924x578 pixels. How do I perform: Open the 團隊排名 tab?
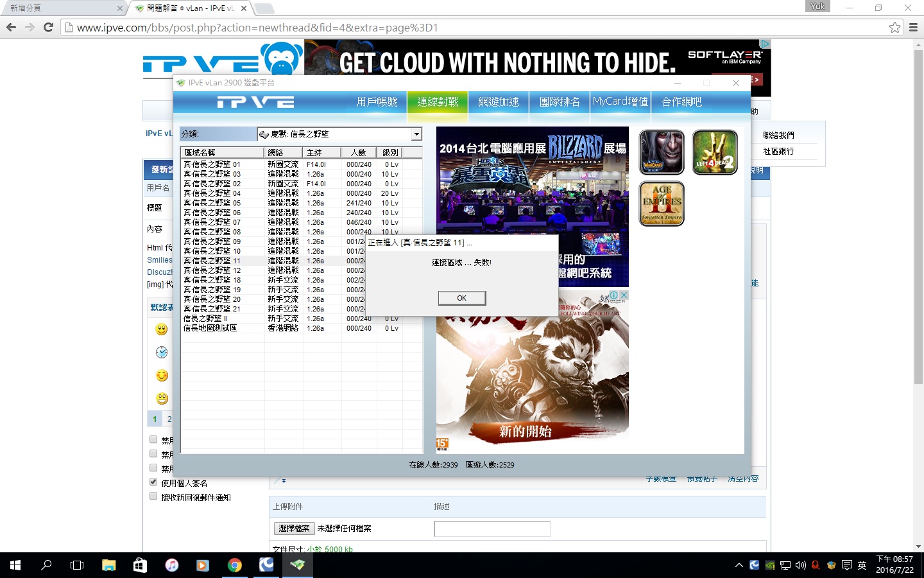560,102
